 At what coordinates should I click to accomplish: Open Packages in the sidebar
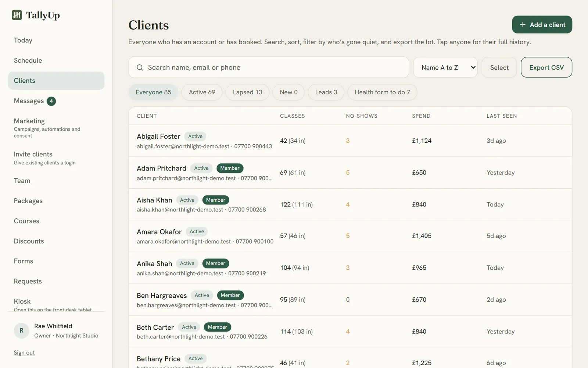56,201
